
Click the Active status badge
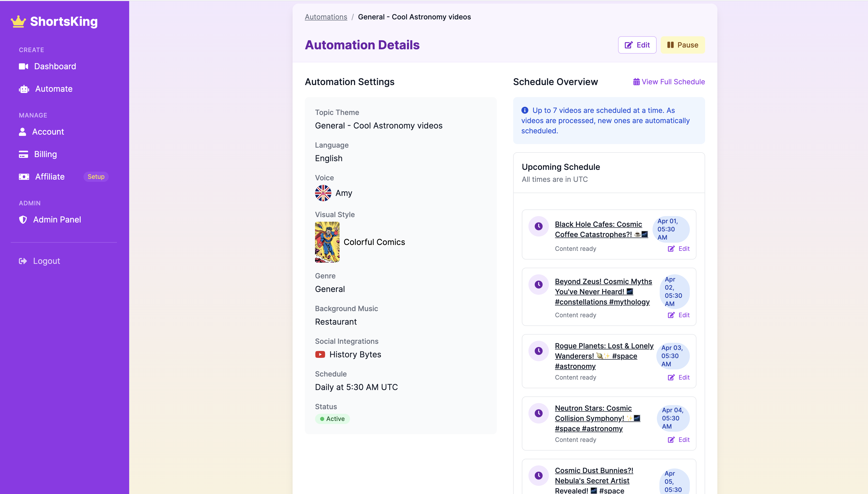coord(332,419)
